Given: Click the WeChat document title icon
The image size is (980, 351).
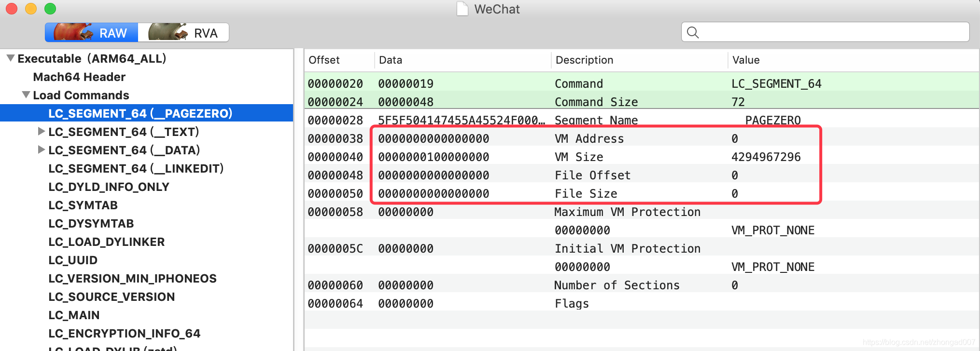Looking at the screenshot, I should (462, 9).
